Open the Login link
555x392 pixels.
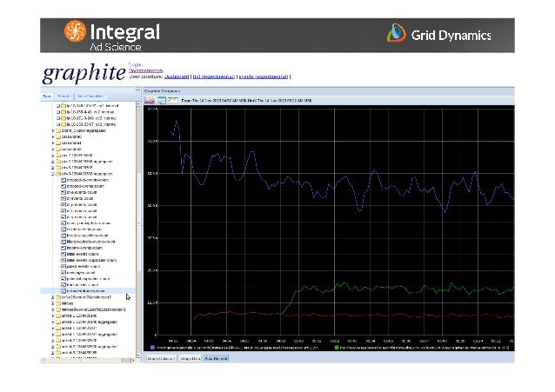coord(135,64)
